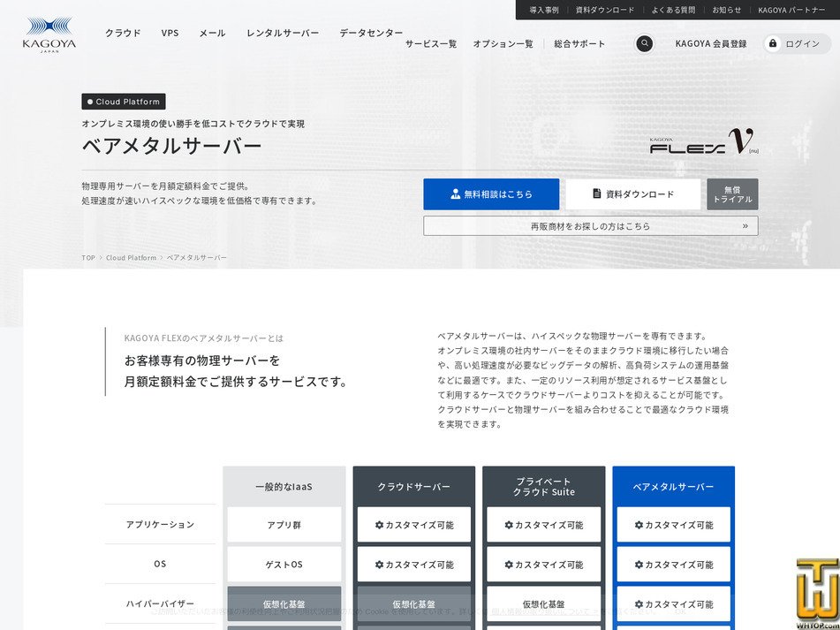Open the クラウド menu
This screenshot has width=840, height=630.
pyautogui.click(x=123, y=33)
